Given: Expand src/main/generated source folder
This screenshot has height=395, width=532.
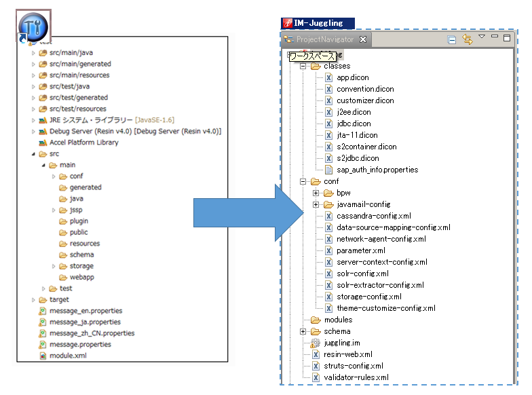Looking at the screenshot, I should [x=33, y=64].
